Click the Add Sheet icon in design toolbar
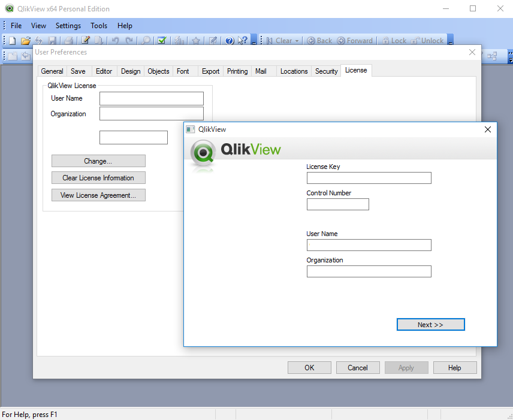This screenshot has height=420, width=513. click(x=13, y=56)
